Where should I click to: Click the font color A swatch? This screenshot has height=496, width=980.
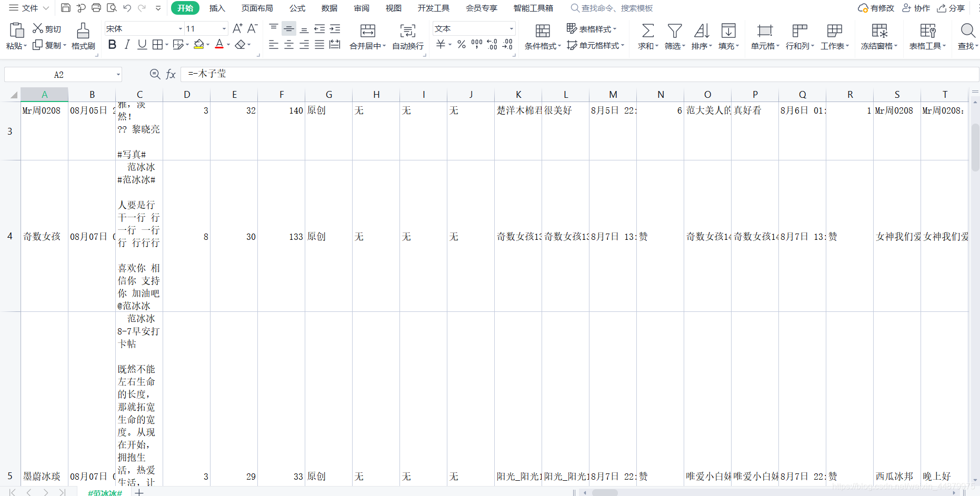219,45
